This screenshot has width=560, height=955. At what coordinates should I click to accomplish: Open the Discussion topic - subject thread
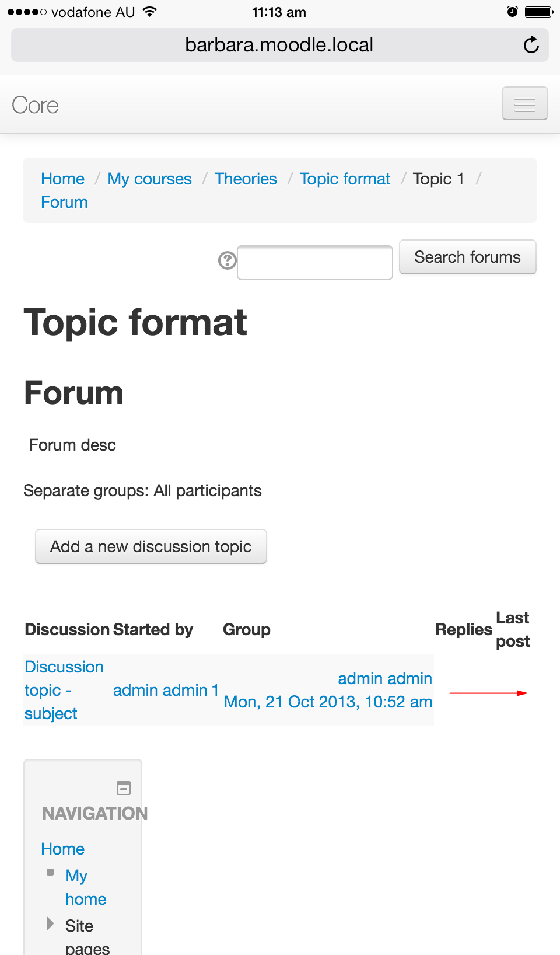coord(64,690)
